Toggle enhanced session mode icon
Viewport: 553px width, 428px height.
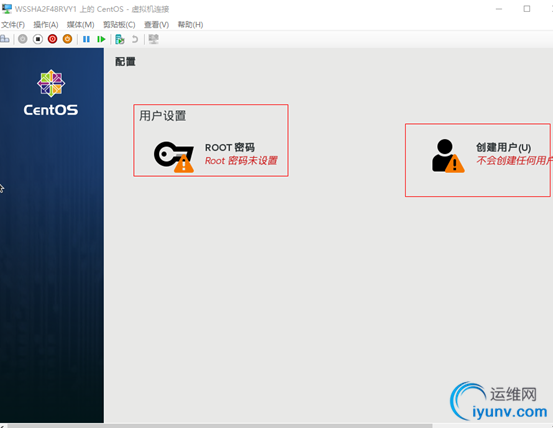pos(153,39)
